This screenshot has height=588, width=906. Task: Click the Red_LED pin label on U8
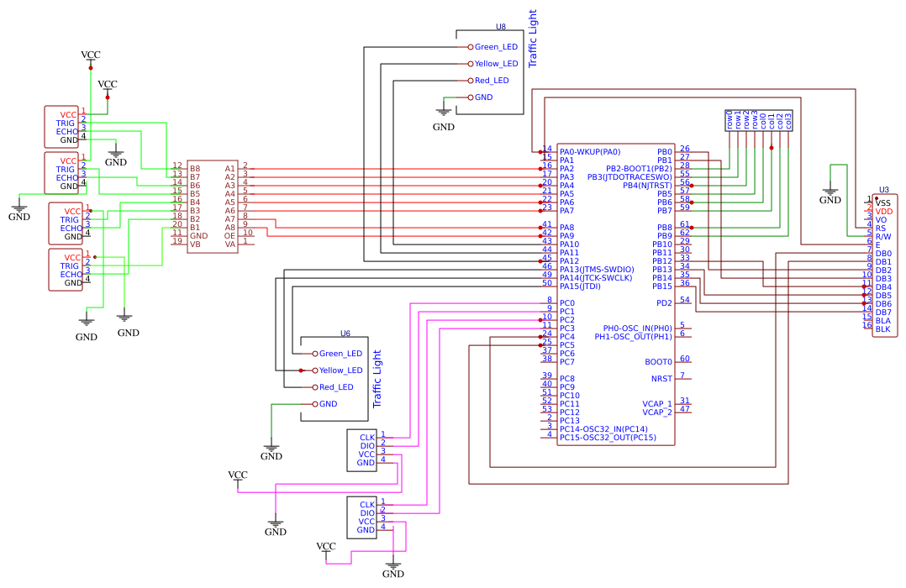tap(492, 81)
